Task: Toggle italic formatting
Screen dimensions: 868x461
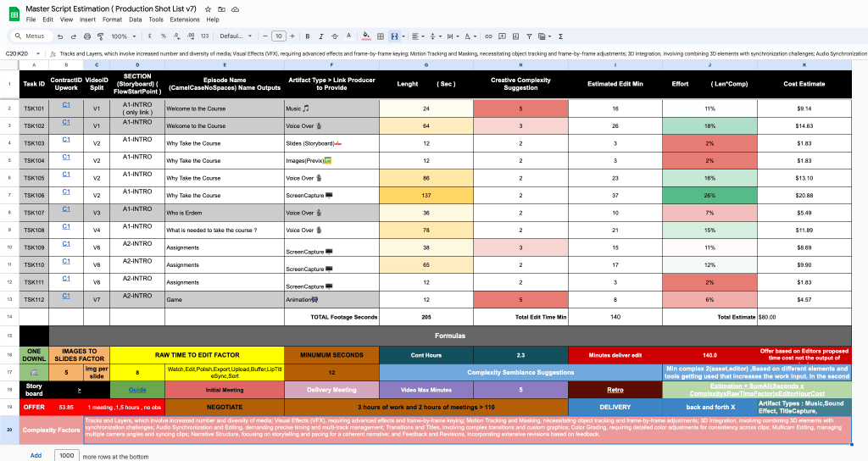Action: point(321,36)
